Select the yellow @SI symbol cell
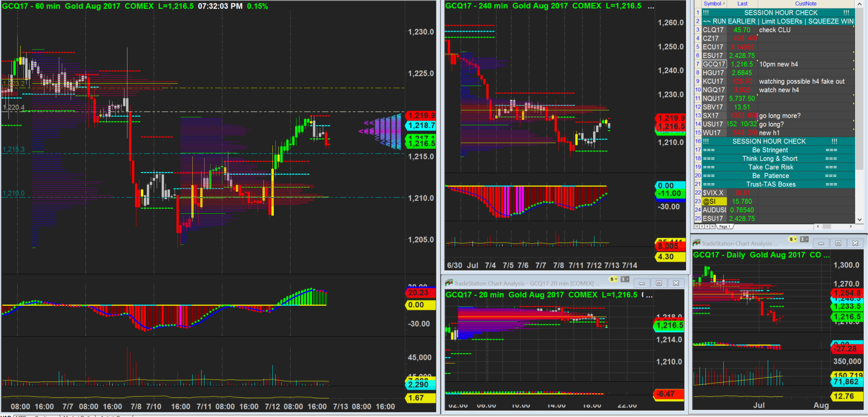Image resolution: width=868 pixels, height=417 pixels. pyautogui.click(x=714, y=201)
